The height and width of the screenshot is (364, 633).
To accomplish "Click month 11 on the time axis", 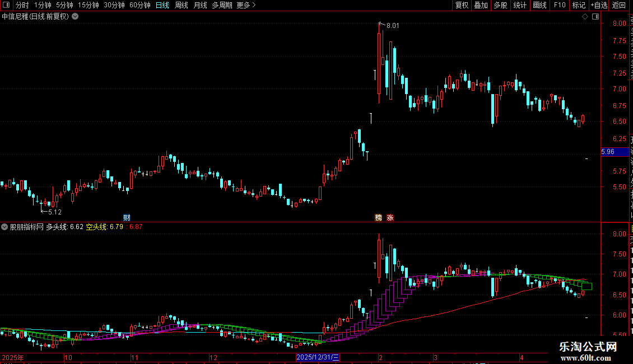I will point(135,357).
